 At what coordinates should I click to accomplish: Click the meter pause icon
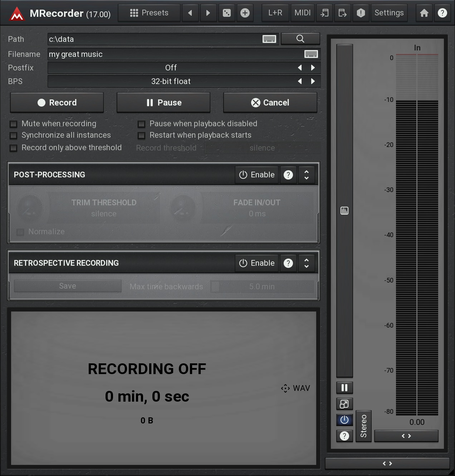tap(344, 388)
